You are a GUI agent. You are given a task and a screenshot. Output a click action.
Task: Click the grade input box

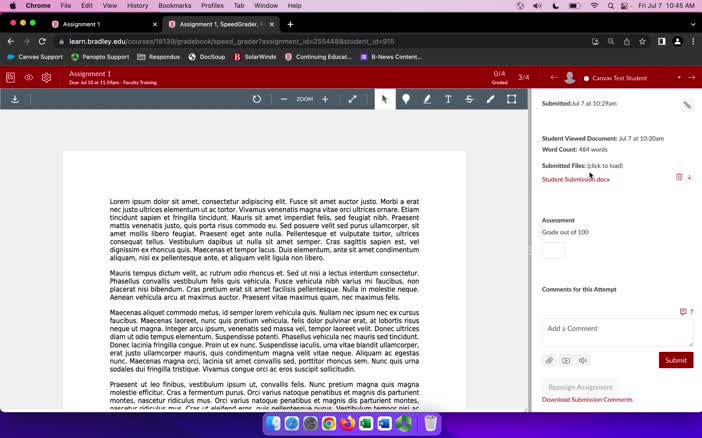[x=553, y=251]
